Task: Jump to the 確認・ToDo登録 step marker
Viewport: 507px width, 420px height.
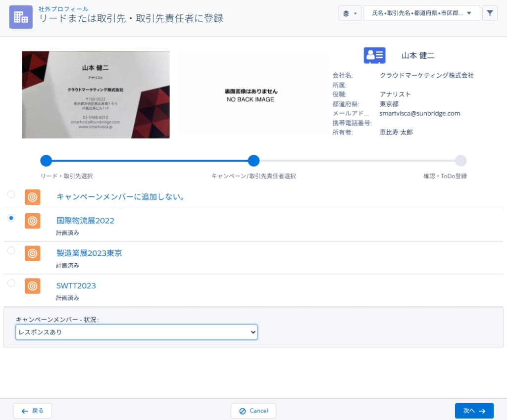Action: coord(460,161)
